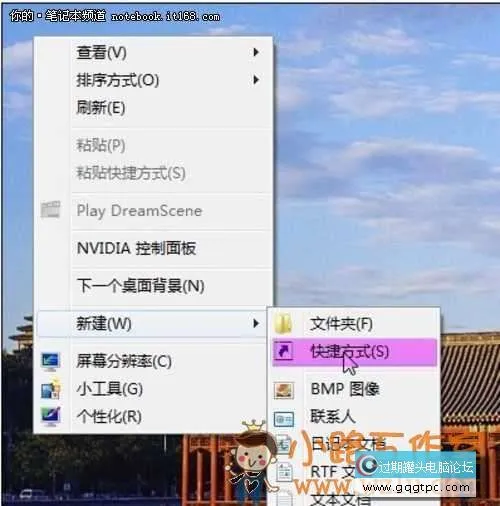500x506 pixels.
Task: Click the personalization monitor icon
Action: coord(51,416)
